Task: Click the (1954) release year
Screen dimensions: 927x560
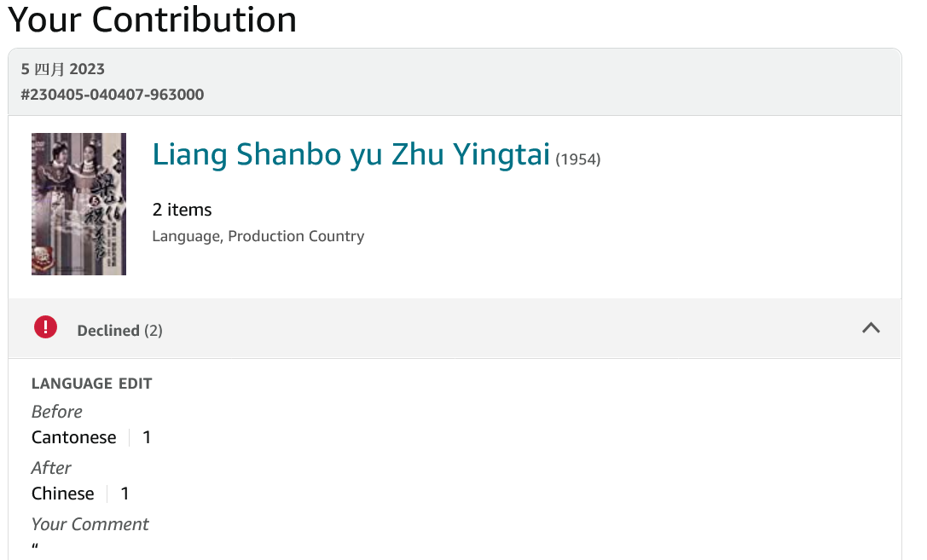Action: point(578,159)
